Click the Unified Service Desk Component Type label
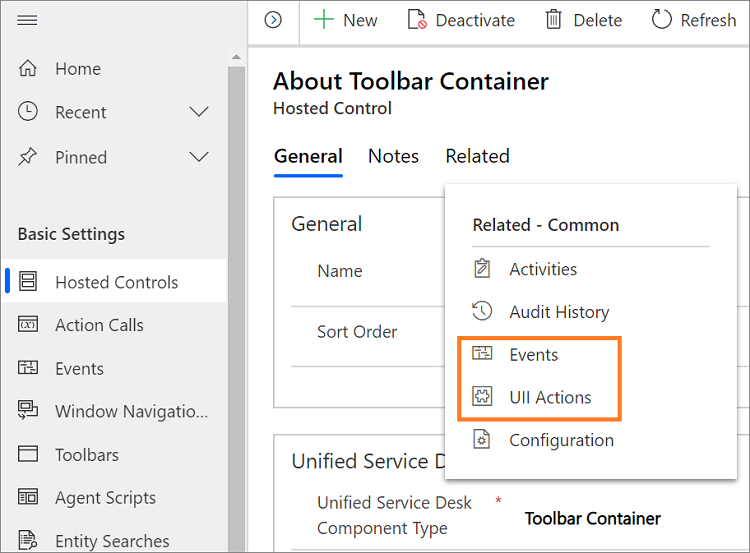The width and height of the screenshot is (750, 553). tap(394, 515)
